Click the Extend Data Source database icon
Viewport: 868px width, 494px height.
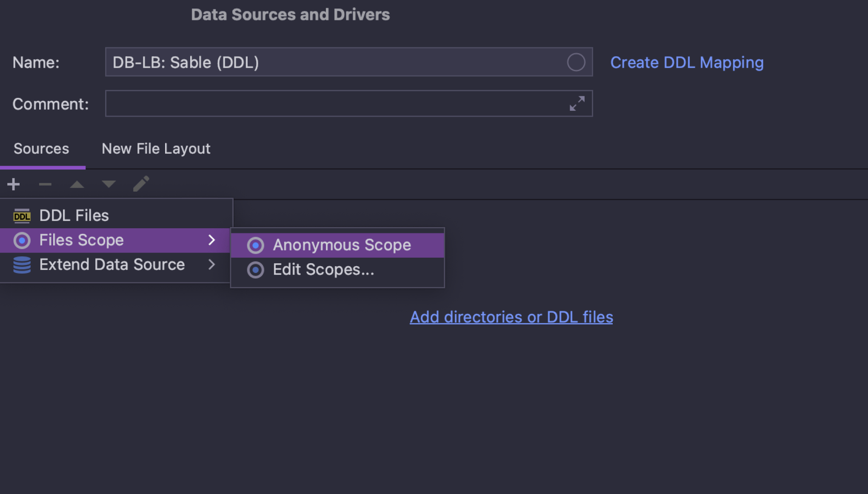22,265
